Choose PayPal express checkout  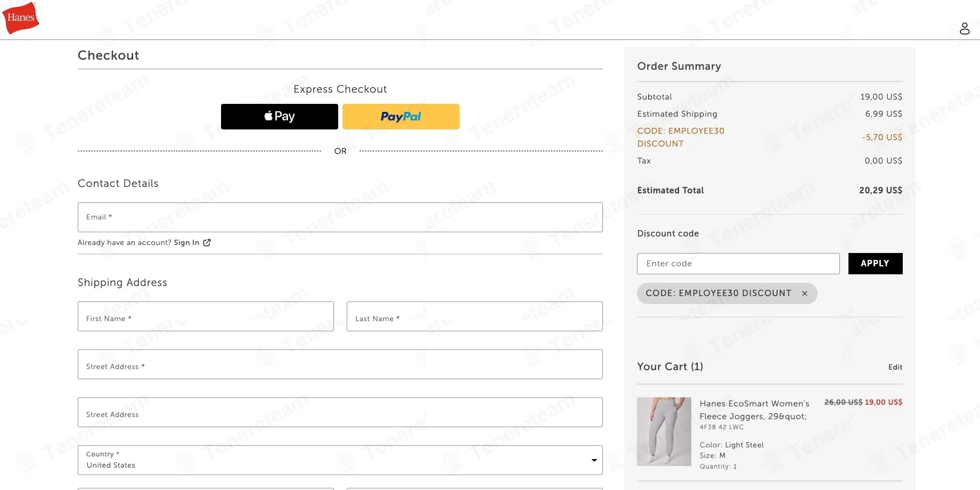401,117
